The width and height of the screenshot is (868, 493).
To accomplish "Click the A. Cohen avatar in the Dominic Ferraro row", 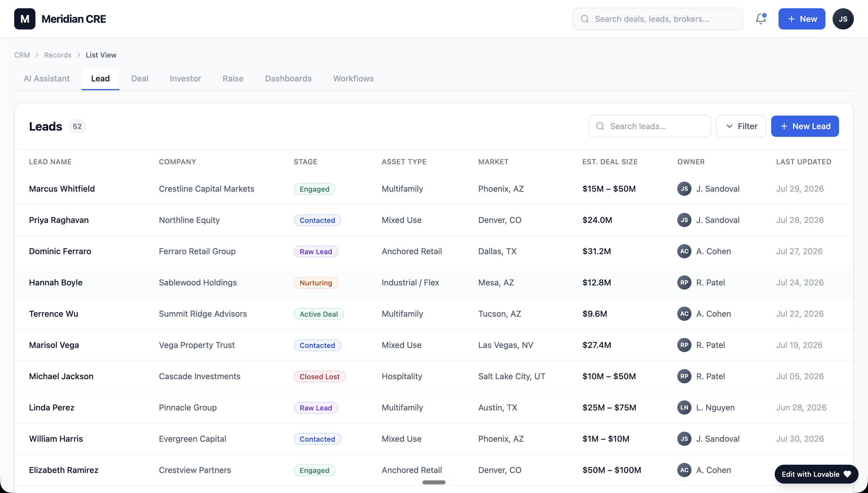I will pyautogui.click(x=684, y=251).
